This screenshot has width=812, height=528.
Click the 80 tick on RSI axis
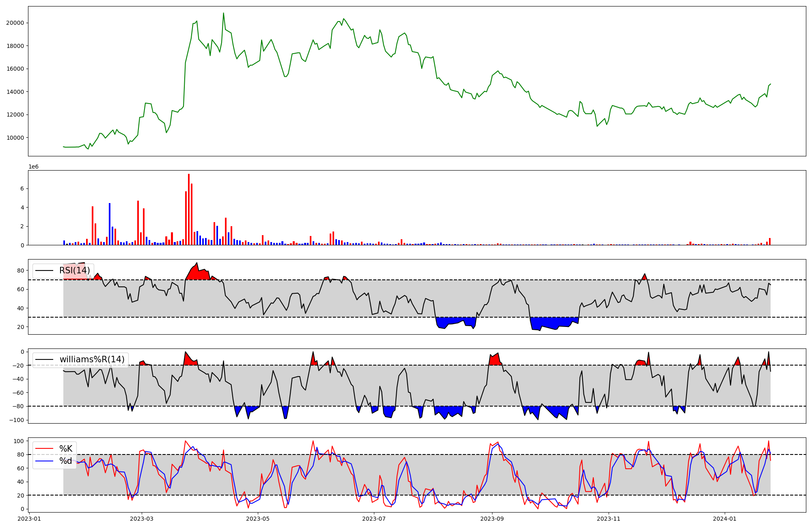click(x=20, y=270)
